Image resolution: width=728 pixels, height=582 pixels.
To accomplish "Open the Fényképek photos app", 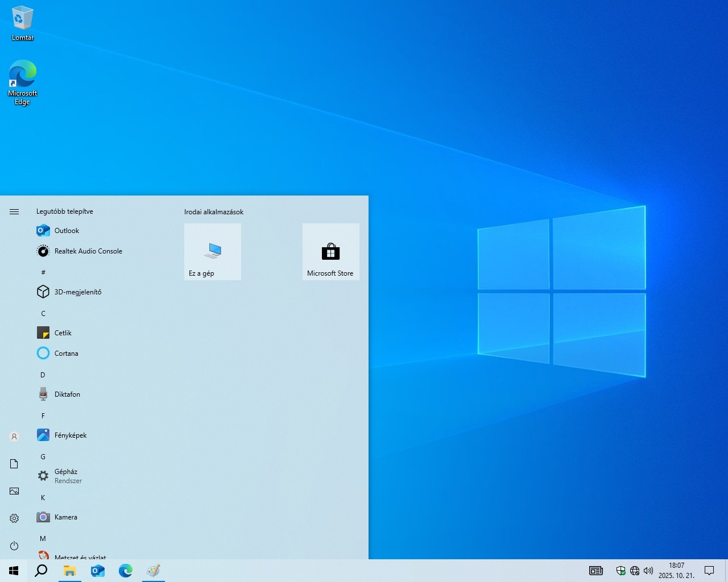I will point(71,435).
